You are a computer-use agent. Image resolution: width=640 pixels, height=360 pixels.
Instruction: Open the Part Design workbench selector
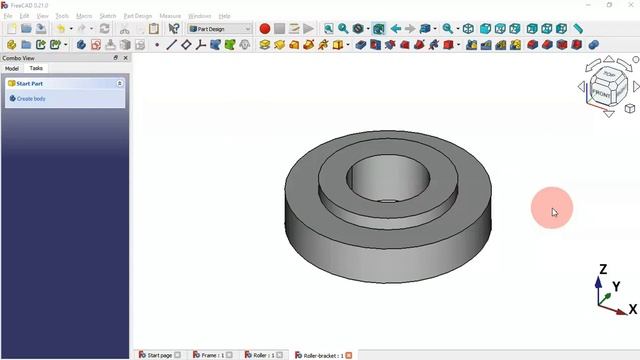[x=220, y=29]
